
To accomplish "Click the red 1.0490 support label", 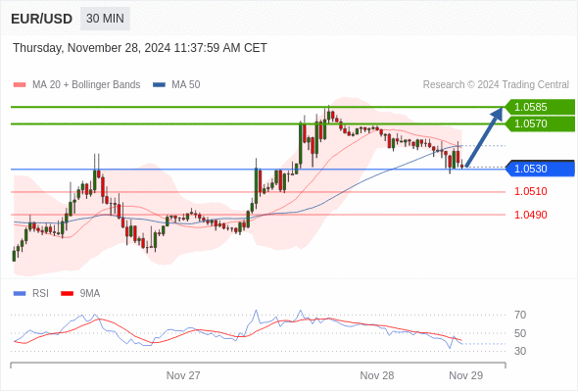I will (x=530, y=215).
